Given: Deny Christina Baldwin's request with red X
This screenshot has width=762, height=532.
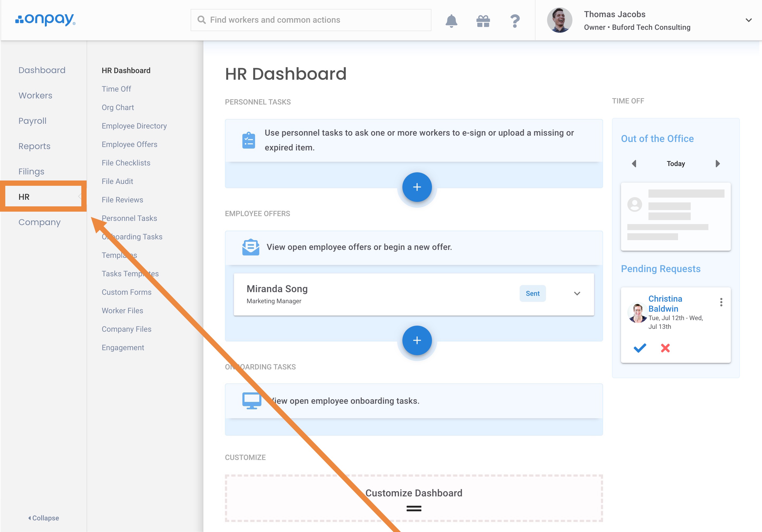Looking at the screenshot, I should pos(665,348).
